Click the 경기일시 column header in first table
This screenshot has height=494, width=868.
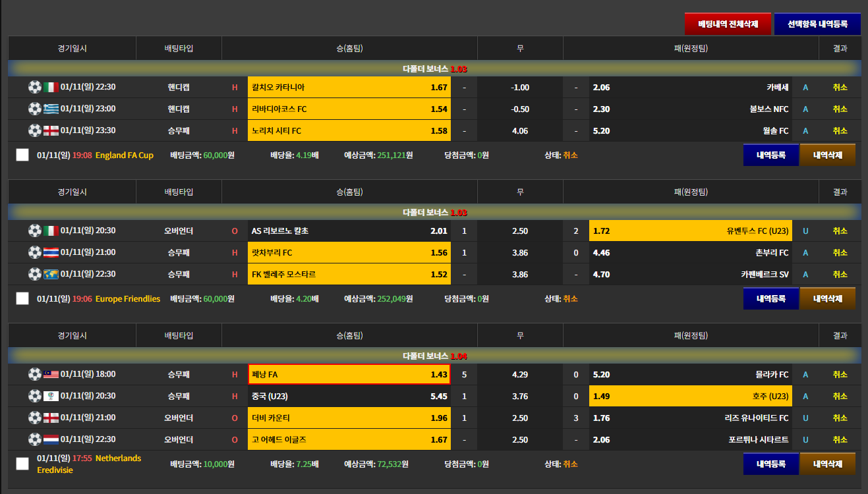tap(72, 48)
